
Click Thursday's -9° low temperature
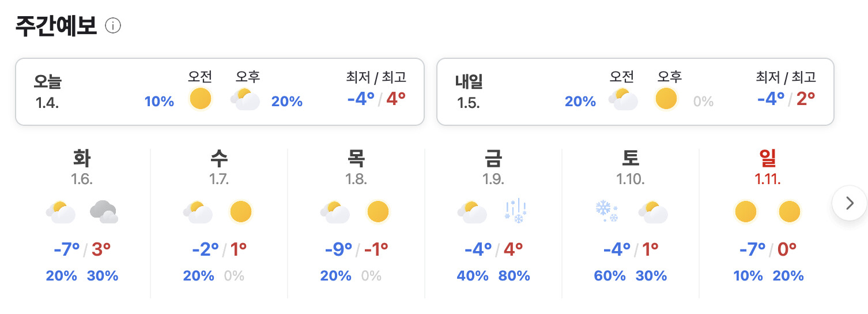click(x=338, y=250)
